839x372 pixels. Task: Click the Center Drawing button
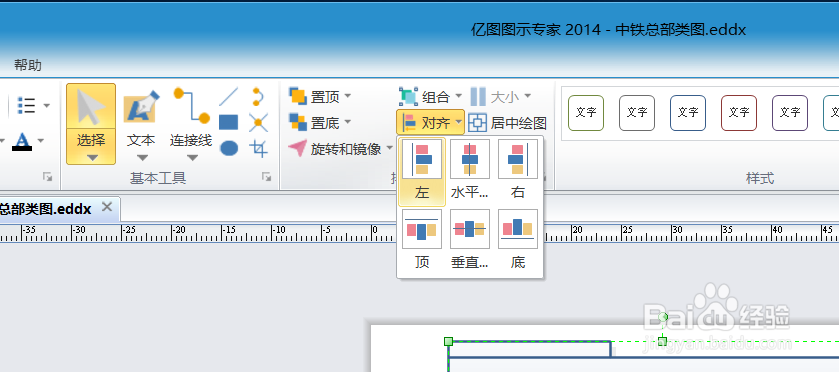coord(508,123)
